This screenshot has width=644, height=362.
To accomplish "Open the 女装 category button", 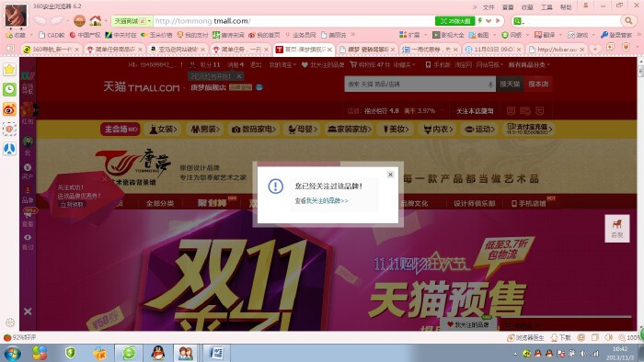I will click(x=164, y=130).
